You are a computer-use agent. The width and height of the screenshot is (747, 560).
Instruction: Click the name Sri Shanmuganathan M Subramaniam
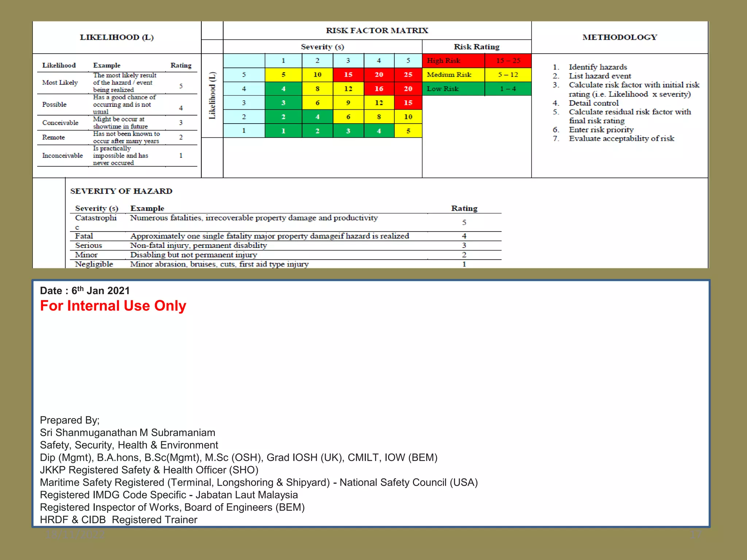coord(128,432)
